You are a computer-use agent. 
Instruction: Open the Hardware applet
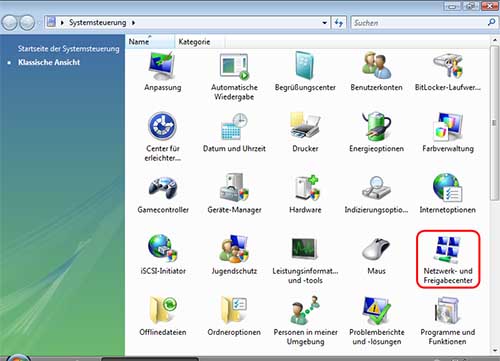click(x=305, y=194)
